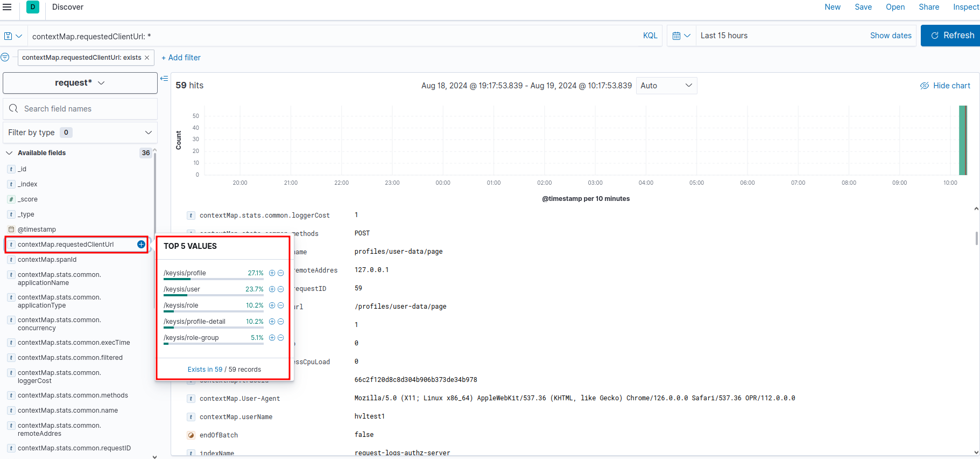Filter out value /keysis/role minus icon

pyautogui.click(x=280, y=305)
